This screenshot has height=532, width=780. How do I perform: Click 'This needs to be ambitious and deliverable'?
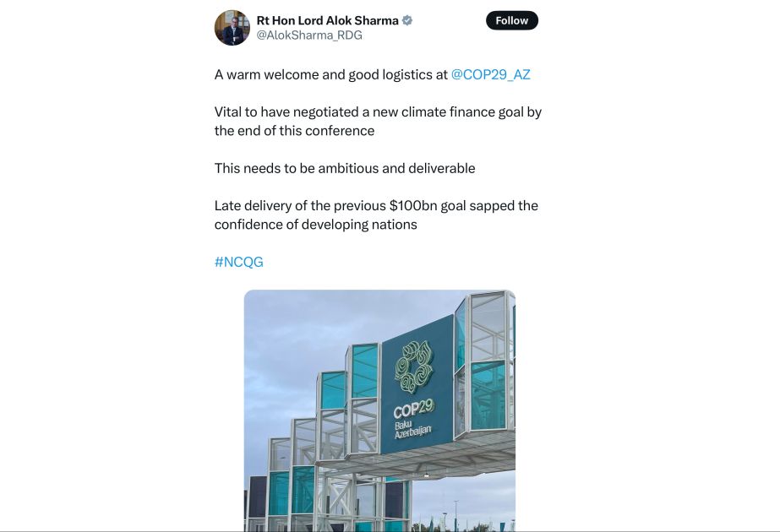pos(345,168)
